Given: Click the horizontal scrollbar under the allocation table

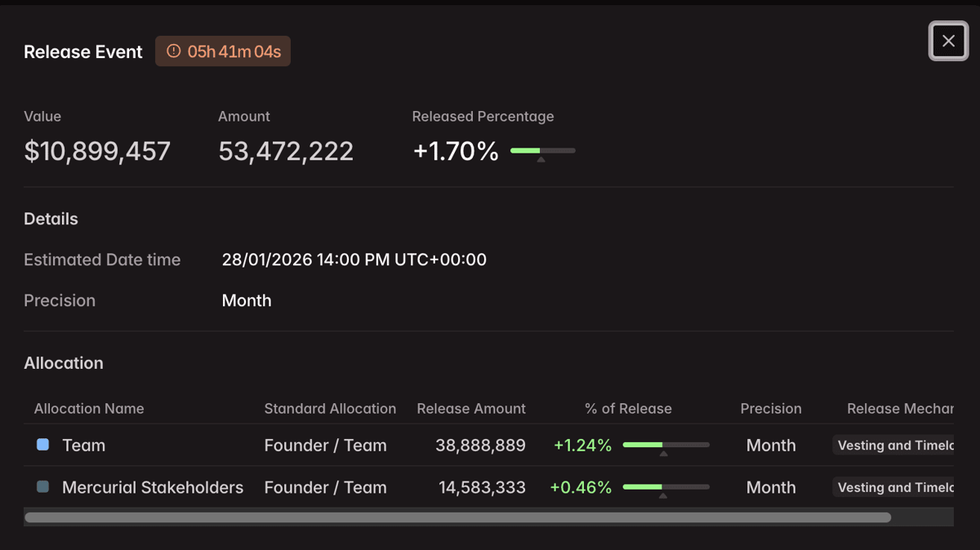Looking at the screenshot, I should pos(457,517).
